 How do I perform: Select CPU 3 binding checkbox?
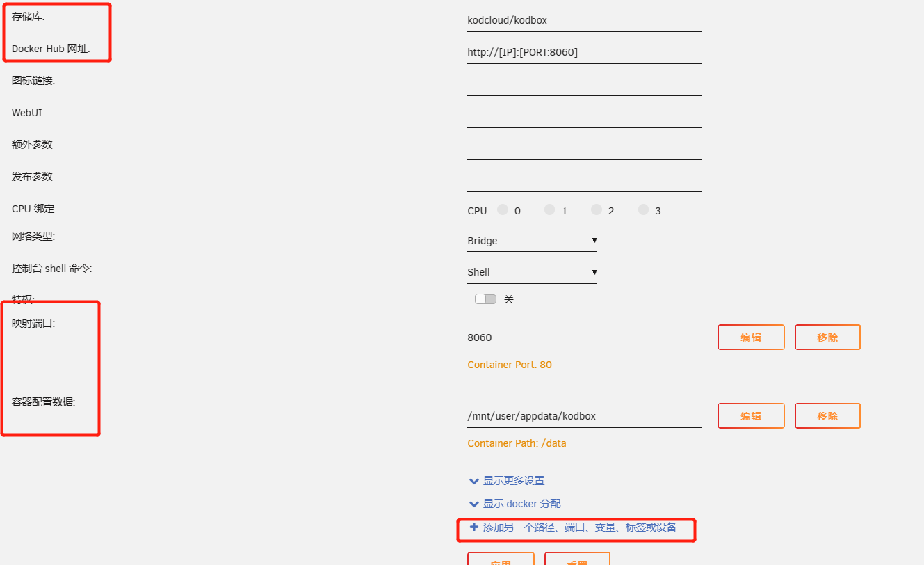pyautogui.click(x=643, y=209)
